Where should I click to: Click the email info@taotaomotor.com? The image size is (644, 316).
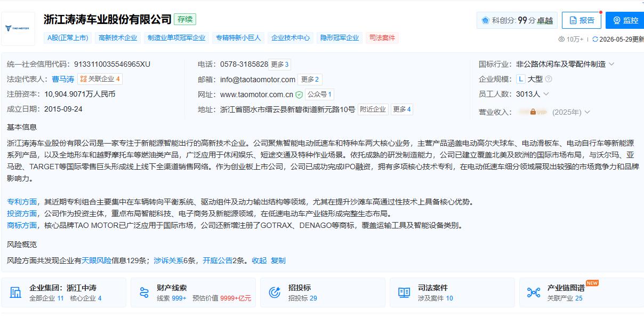coord(257,80)
